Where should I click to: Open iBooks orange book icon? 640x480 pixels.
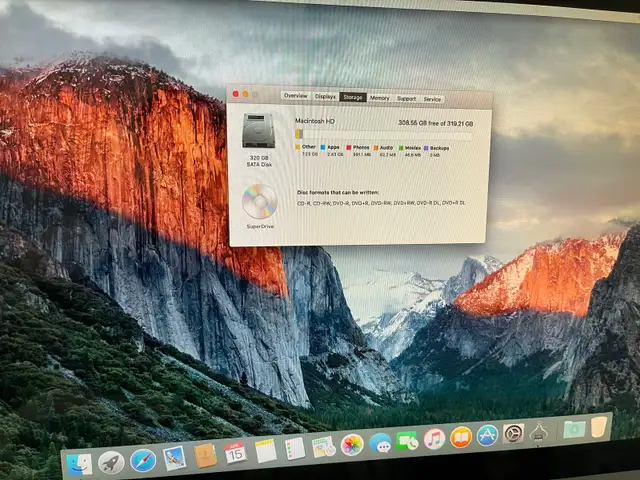point(461,437)
